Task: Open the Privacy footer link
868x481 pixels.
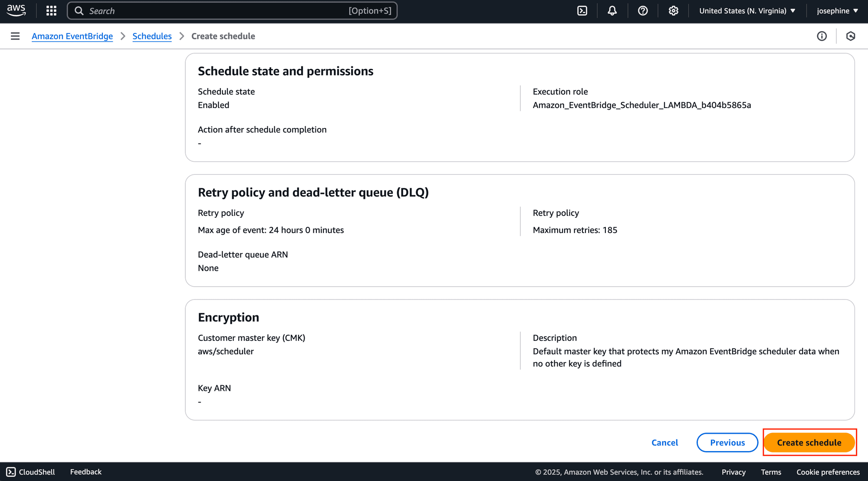Action: click(733, 472)
